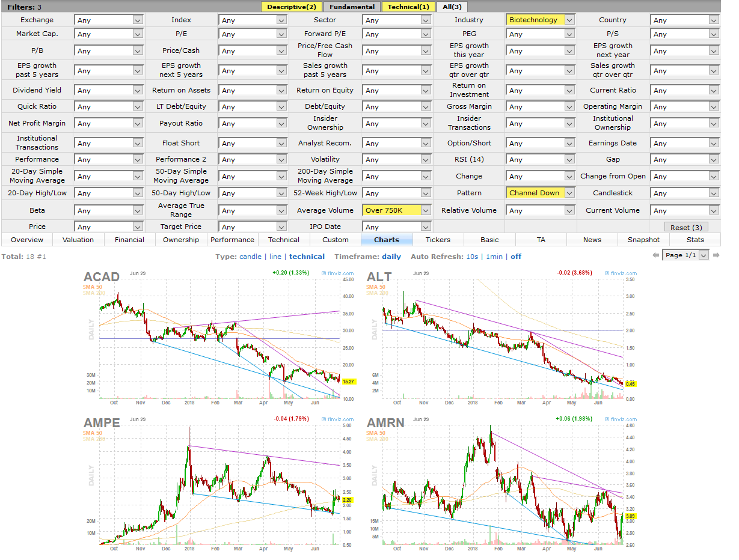The height and width of the screenshot is (560, 739).
Task: Set chart type to candle
Action: pyautogui.click(x=250, y=257)
